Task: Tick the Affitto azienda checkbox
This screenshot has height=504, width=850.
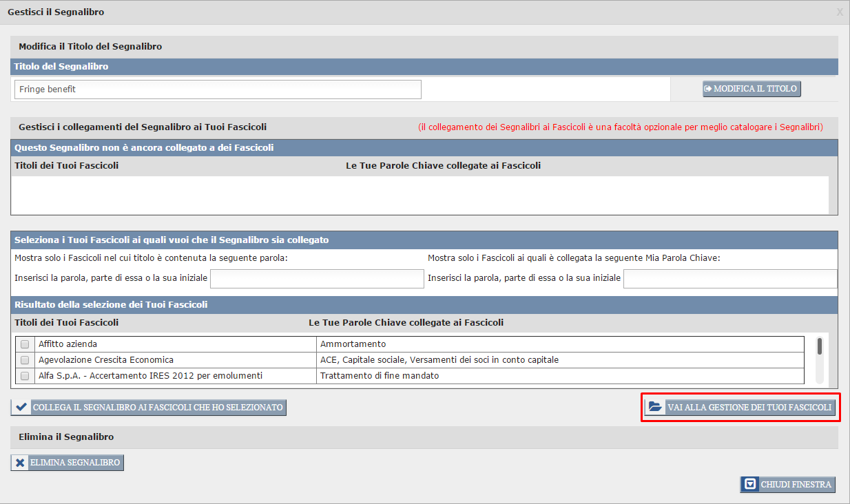Action: point(25,344)
